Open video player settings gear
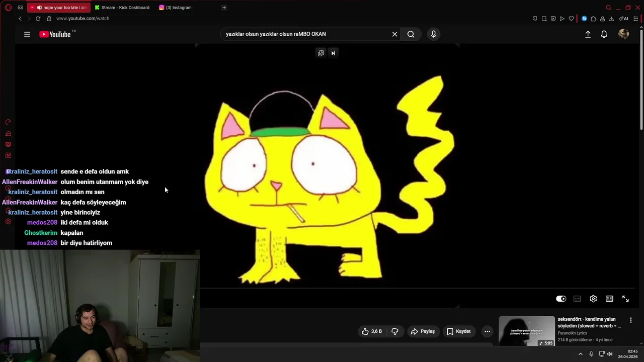 point(593,299)
